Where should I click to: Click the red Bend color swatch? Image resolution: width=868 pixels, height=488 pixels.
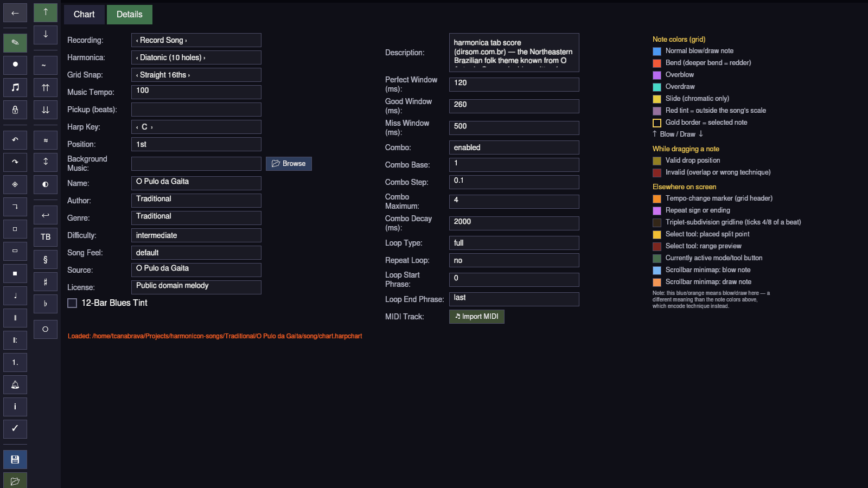pyautogui.click(x=657, y=63)
